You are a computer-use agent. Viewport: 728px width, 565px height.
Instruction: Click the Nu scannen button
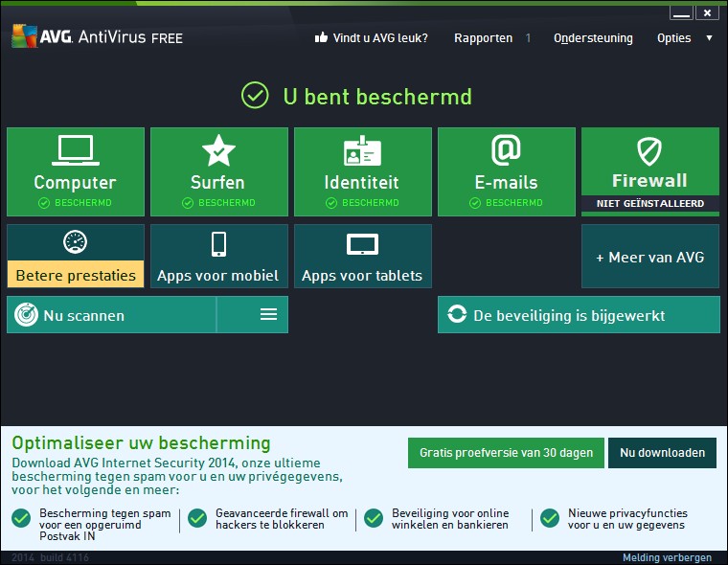pos(111,315)
